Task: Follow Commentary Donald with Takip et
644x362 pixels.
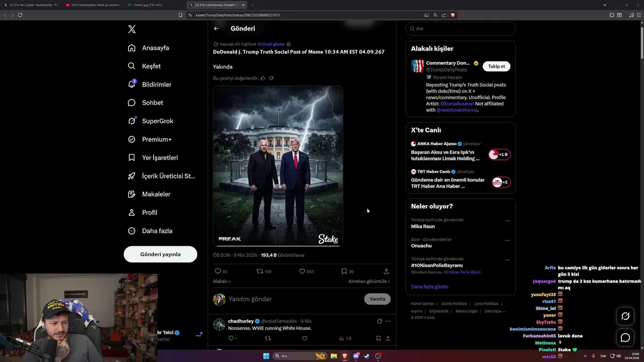Action: coord(497,66)
